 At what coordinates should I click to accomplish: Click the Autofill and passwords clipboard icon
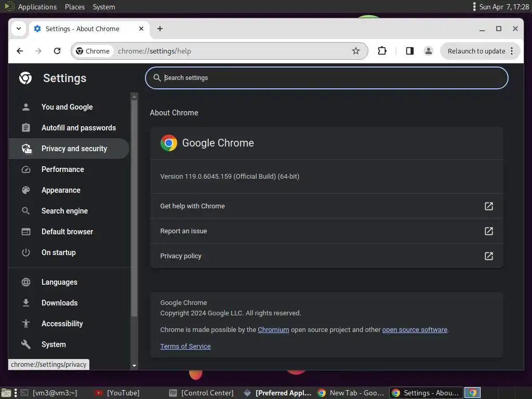click(26, 128)
